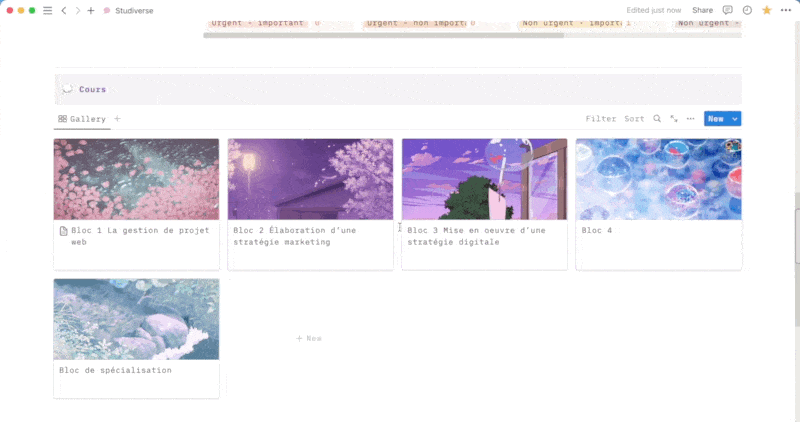The height and width of the screenshot is (422, 800).
Task: Search the Cours gallery
Action: 657,119
